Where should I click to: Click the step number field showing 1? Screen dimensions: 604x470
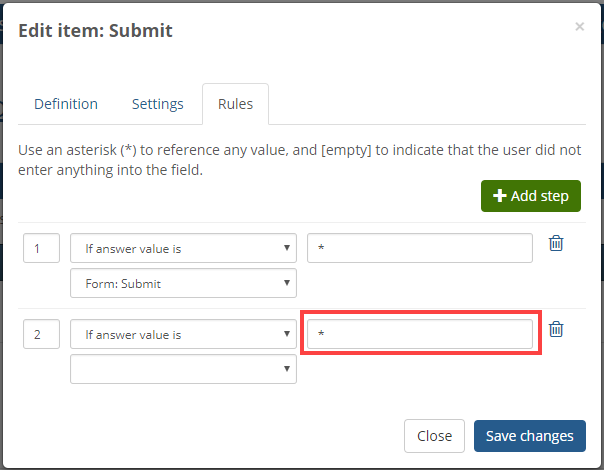[42, 248]
